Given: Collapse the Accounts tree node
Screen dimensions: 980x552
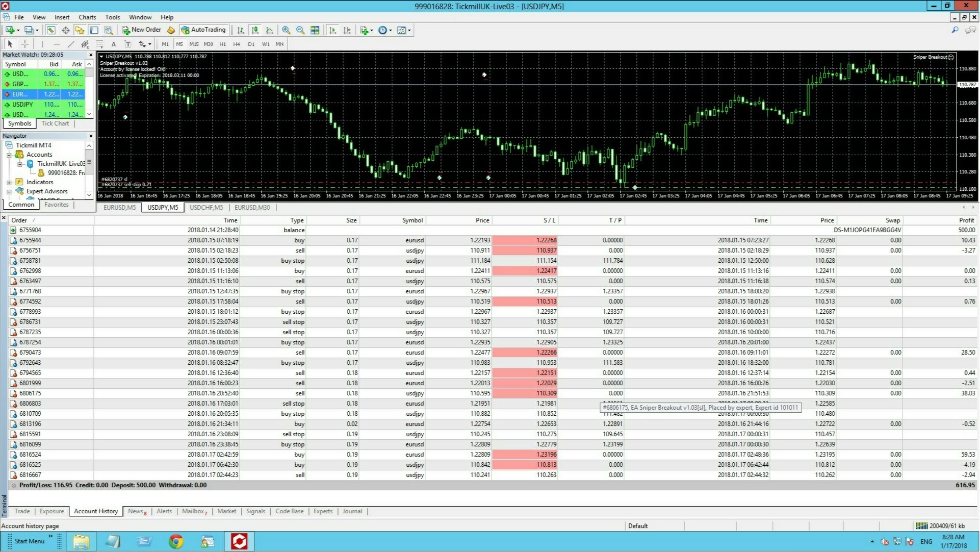Looking at the screenshot, I should (9, 155).
